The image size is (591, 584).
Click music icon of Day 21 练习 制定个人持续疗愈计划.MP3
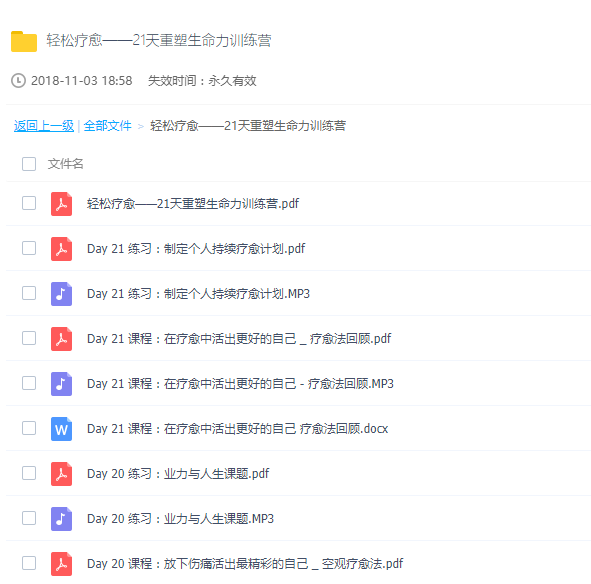click(61, 294)
